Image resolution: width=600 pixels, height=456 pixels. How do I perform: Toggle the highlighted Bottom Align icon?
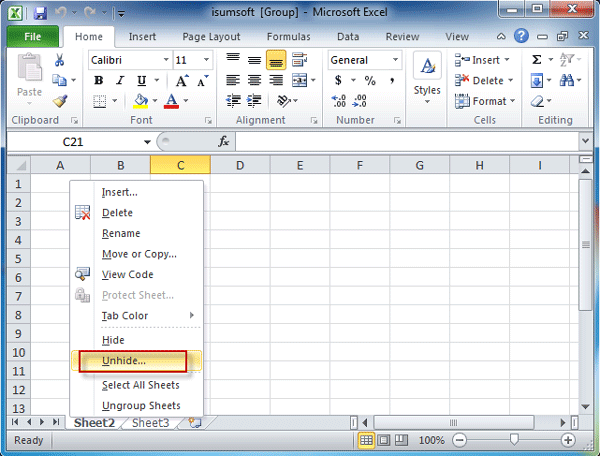pos(276,60)
